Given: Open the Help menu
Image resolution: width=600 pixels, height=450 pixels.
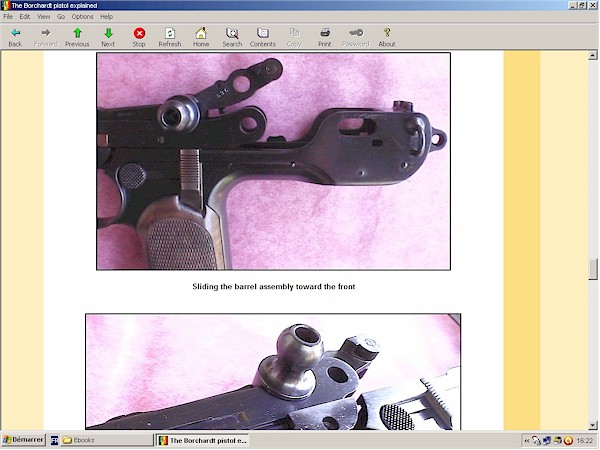Looking at the screenshot, I should [106, 16].
